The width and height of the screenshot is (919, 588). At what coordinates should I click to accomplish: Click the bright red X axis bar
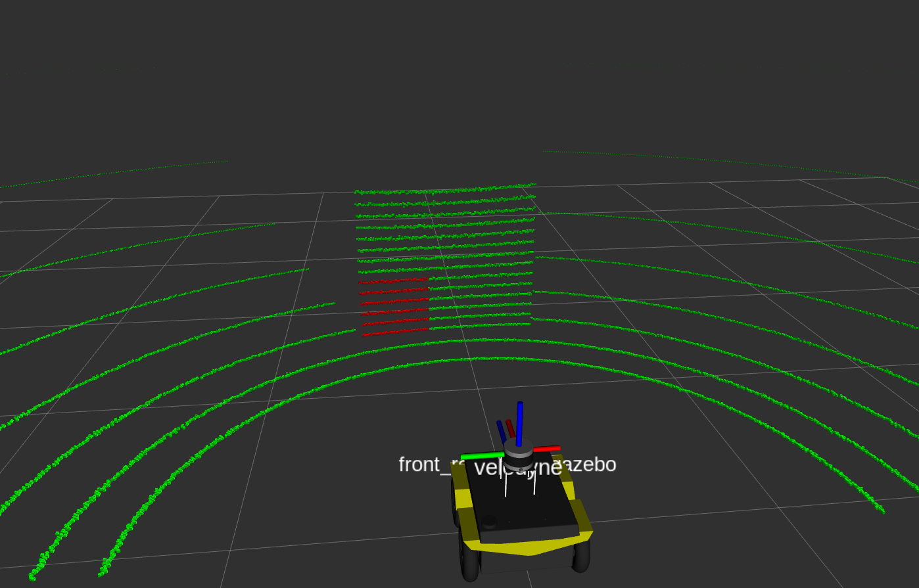pos(546,449)
